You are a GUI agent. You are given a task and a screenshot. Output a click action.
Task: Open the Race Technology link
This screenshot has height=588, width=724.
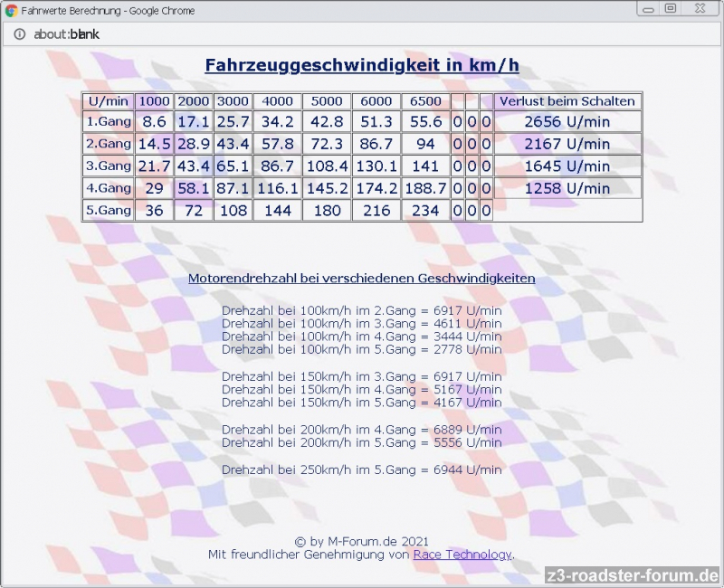462,555
